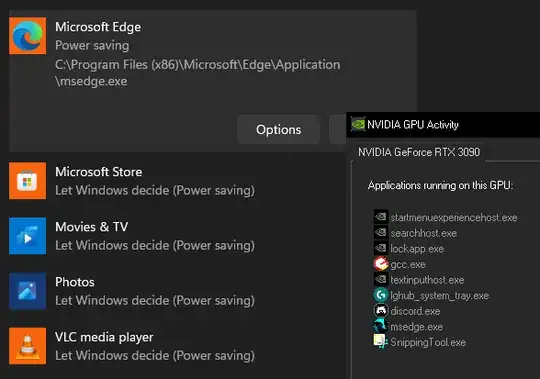
Task: Click the icon beside lockapp.exe
Action: [x=381, y=248]
